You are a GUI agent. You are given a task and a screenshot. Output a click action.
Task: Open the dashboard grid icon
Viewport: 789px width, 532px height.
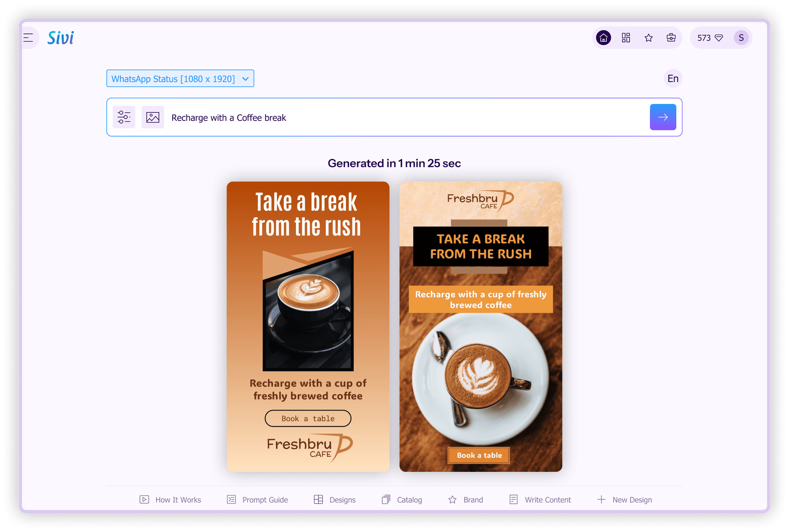(x=626, y=37)
